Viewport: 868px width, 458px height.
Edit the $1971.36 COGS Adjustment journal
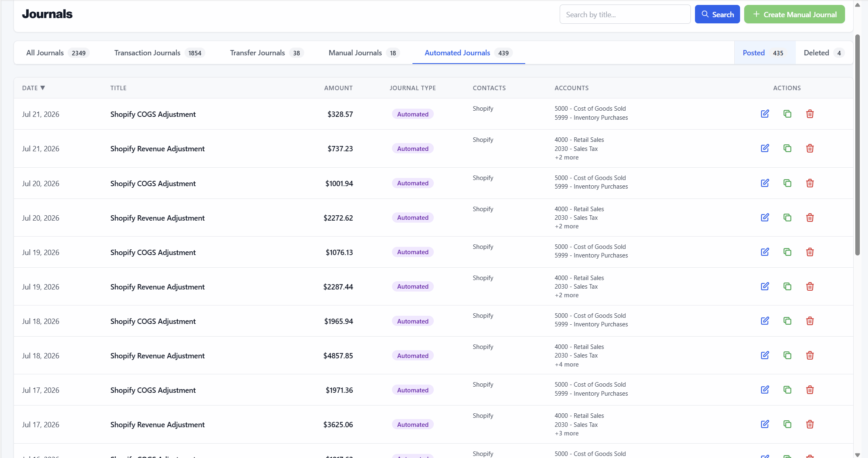(765, 390)
